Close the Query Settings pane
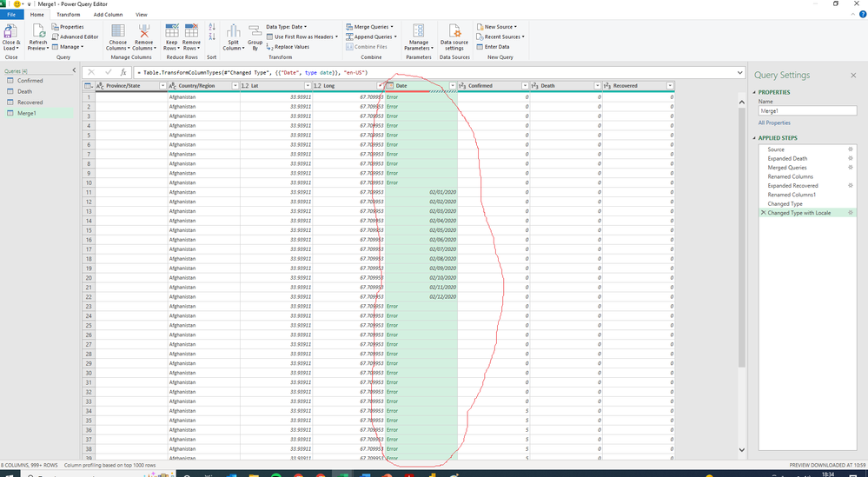The image size is (868, 477). [x=853, y=75]
